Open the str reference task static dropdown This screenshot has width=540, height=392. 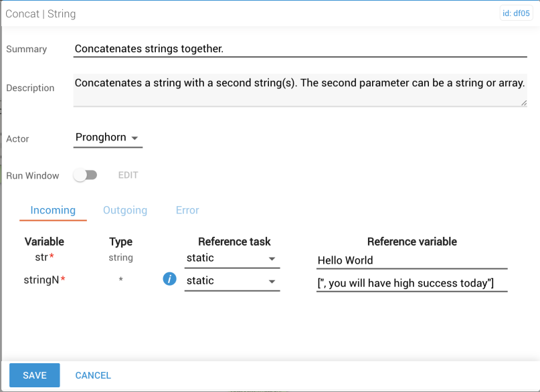click(x=232, y=258)
